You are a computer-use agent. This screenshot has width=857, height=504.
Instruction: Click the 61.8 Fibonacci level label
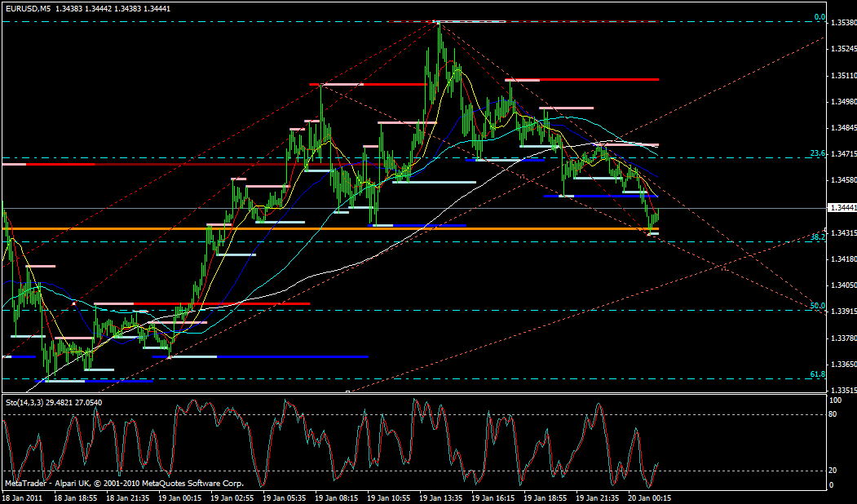click(817, 374)
